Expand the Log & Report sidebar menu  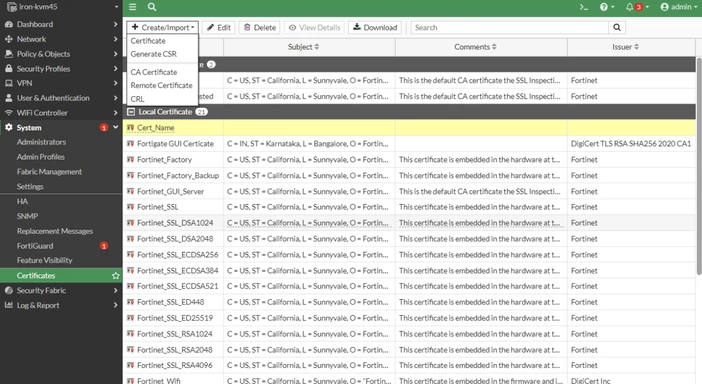61,305
